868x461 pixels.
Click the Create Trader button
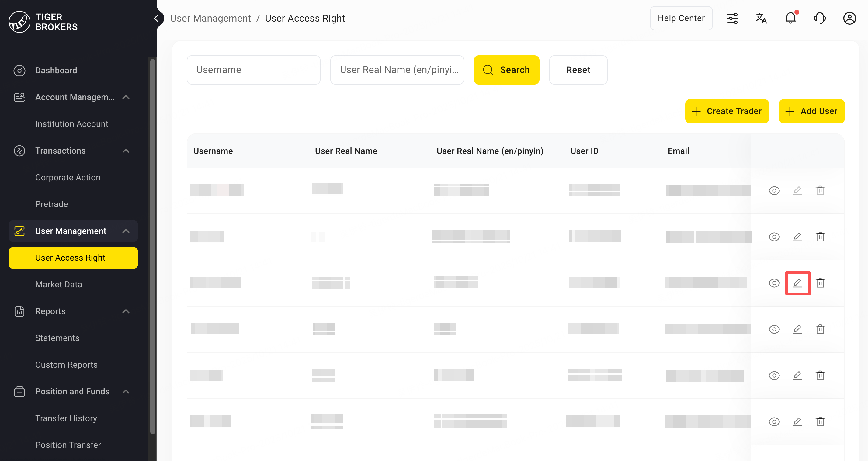tap(727, 111)
